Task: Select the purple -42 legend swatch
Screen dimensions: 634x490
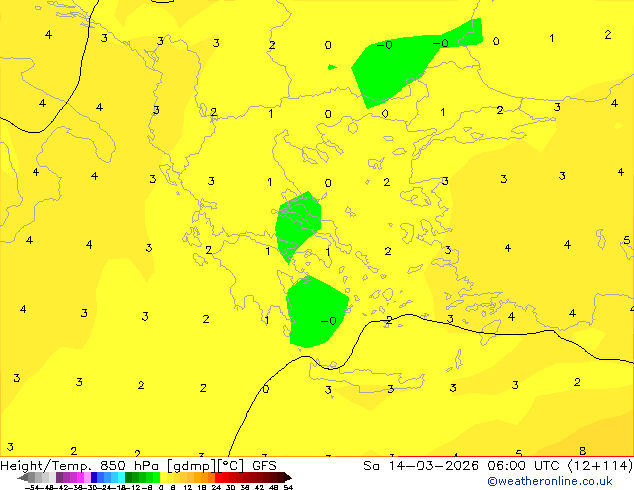Action: pos(59,477)
